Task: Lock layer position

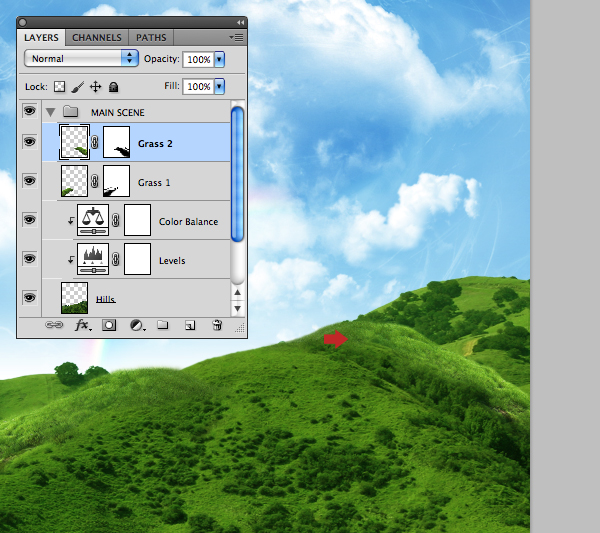Action: [x=95, y=87]
